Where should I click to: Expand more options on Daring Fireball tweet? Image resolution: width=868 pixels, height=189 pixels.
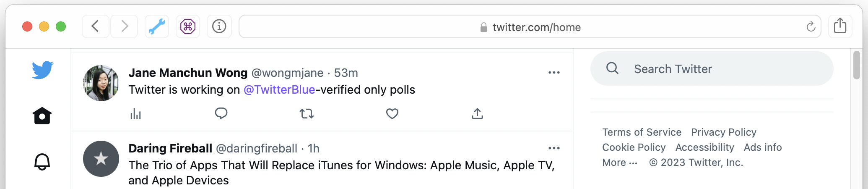(554, 148)
